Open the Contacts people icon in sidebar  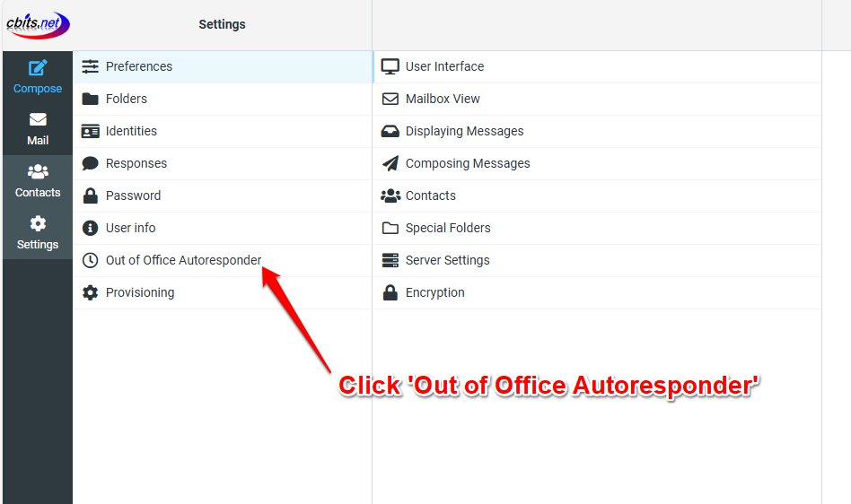(38, 172)
